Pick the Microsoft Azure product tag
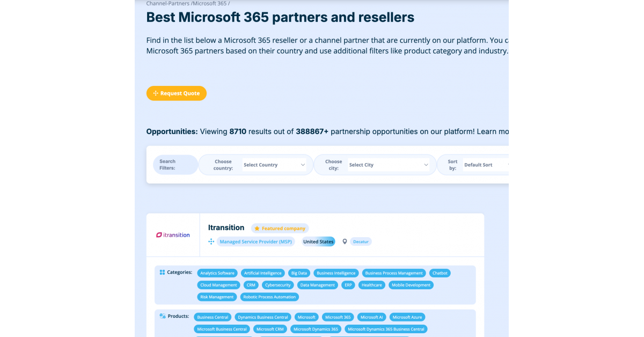 407,317
